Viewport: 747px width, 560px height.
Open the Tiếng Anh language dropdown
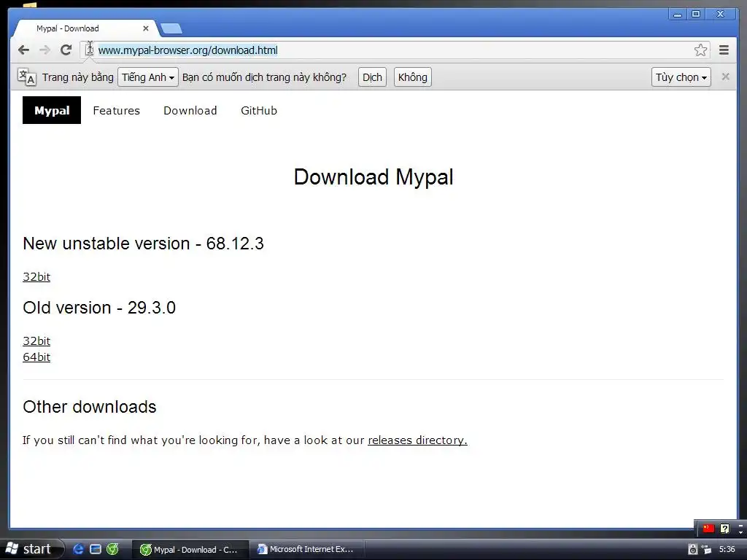tap(148, 77)
